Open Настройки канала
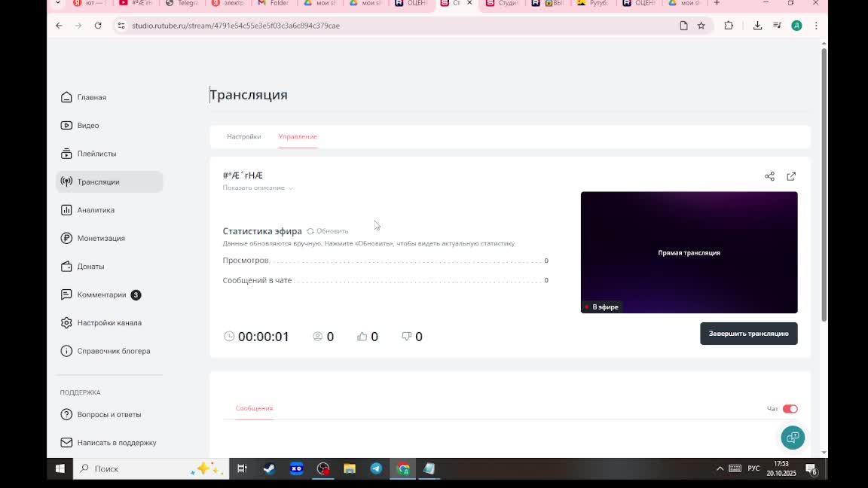The image size is (868, 488). (x=101, y=323)
